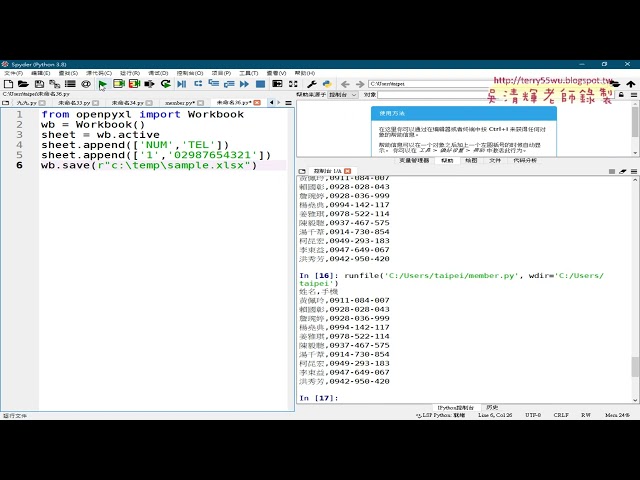Click line 6 wb.save code line
The height and width of the screenshot is (480, 640).
tap(149, 165)
